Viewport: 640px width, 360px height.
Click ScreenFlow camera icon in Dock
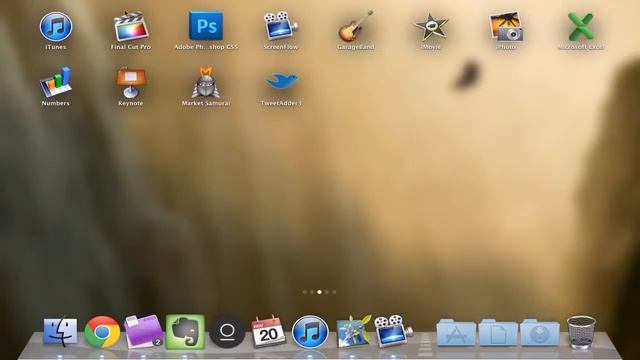coord(394,331)
